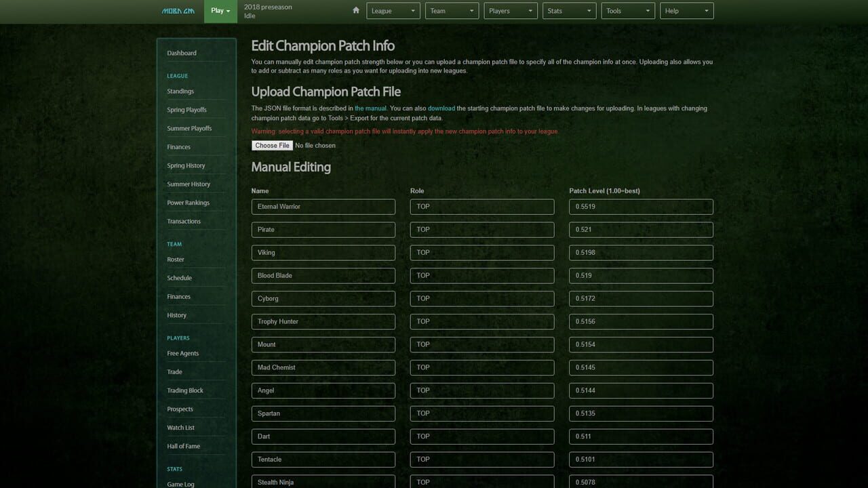Expand the Team dropdown in navbar

pos(452,11)
